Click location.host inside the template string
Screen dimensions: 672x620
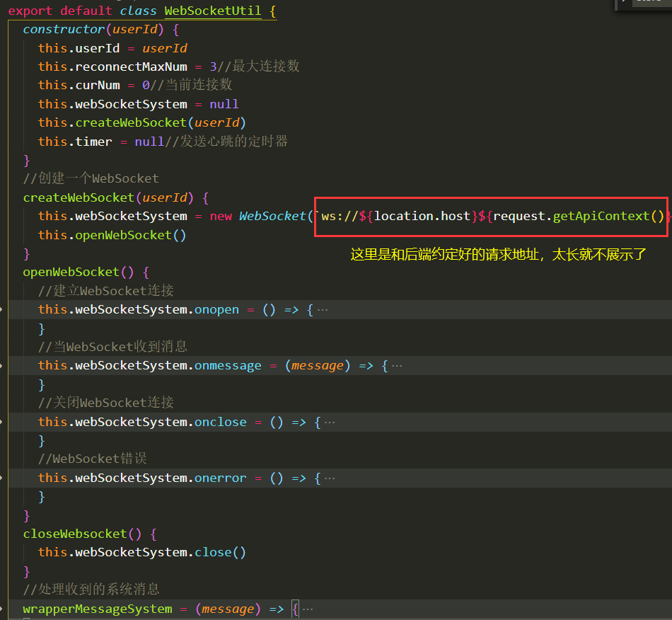tap(422, 216)
